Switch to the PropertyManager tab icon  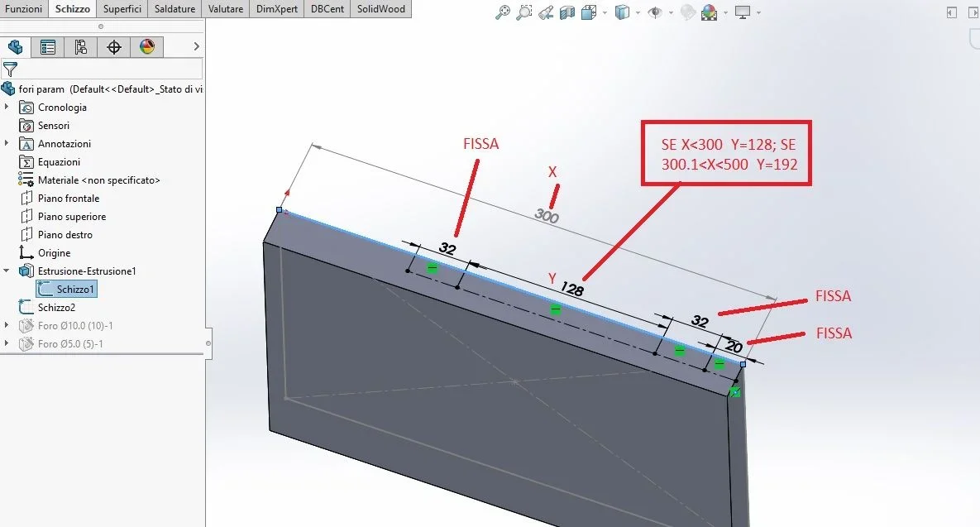click(47, 47)
